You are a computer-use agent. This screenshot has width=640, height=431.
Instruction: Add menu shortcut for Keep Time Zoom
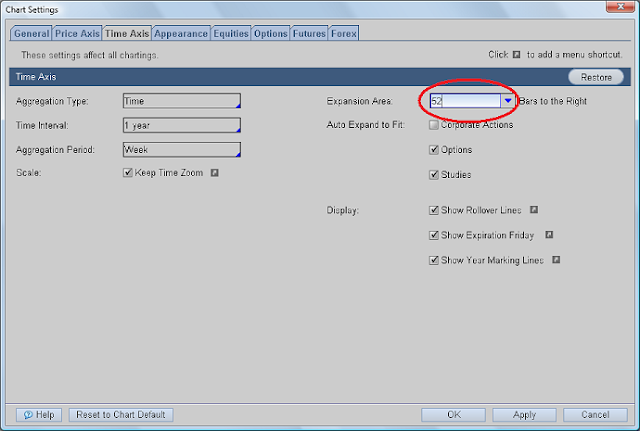coord(215,173)
